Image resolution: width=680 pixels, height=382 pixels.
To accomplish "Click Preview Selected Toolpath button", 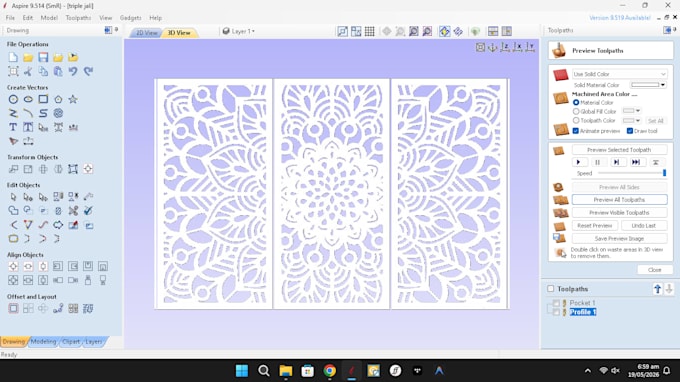I will click(619, 150).
